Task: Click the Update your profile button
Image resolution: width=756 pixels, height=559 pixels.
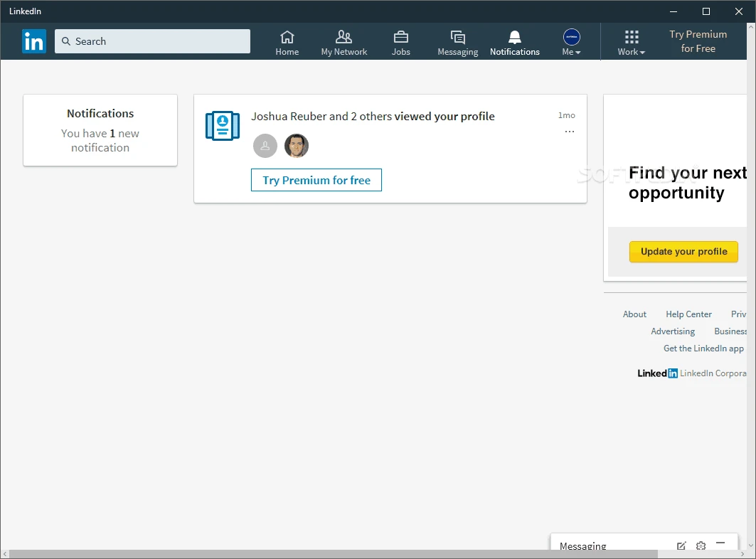Action: pyautogui.click(x=683, y=251)
